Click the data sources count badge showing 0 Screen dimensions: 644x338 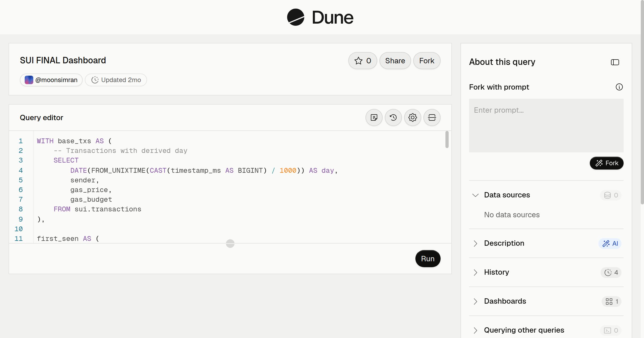(611, 195)
